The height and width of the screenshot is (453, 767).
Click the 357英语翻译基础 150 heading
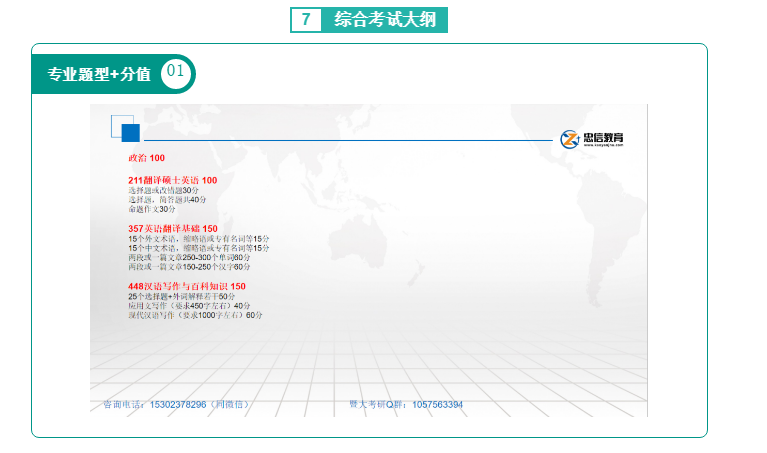coord(172,229)
